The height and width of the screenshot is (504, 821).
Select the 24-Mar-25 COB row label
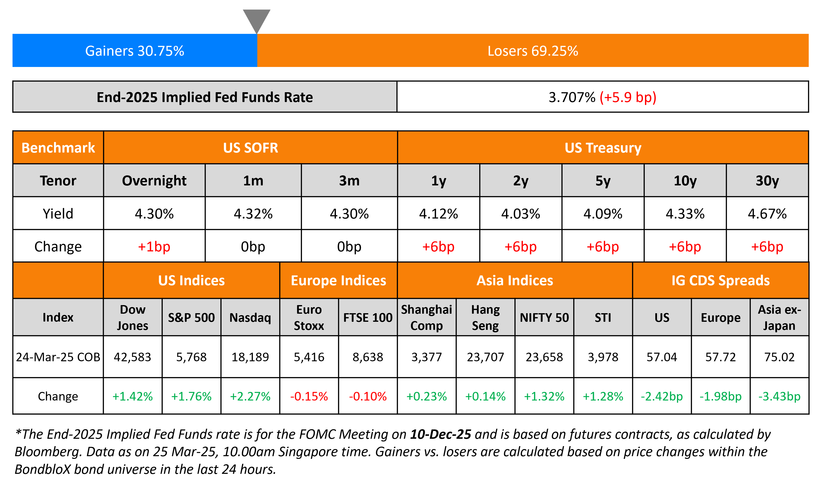[x=58, y=357]
